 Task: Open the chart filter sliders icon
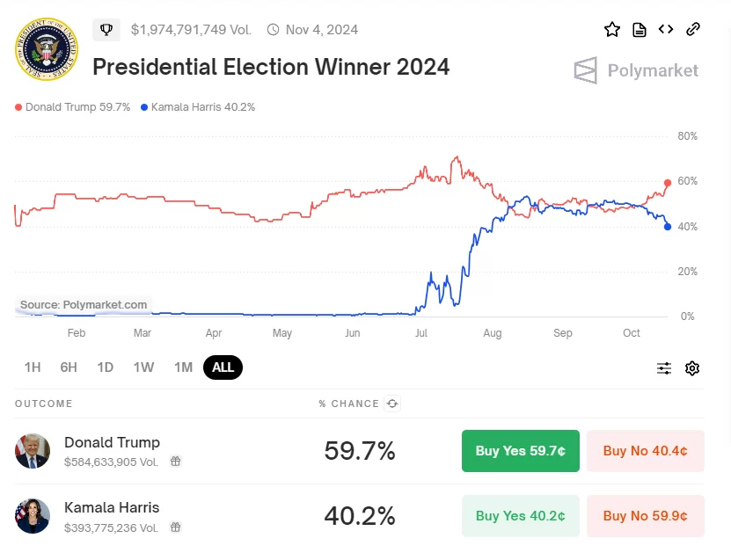click(664, 368)
